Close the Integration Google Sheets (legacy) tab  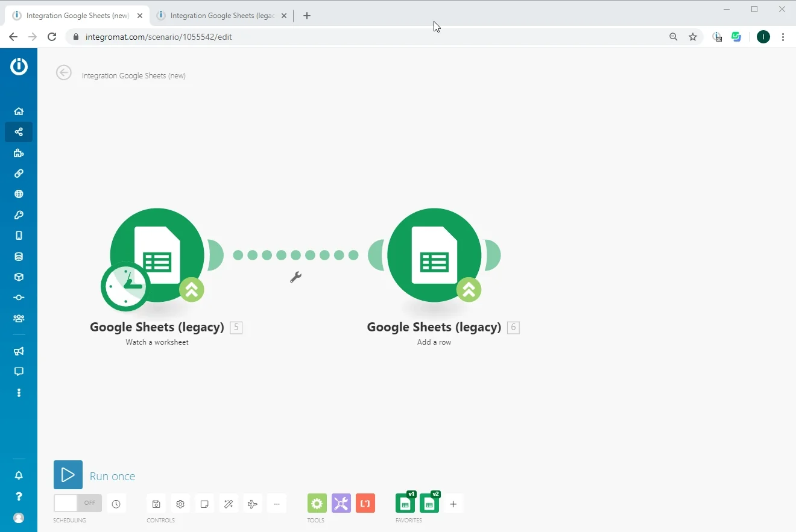[x=283, y=16]
